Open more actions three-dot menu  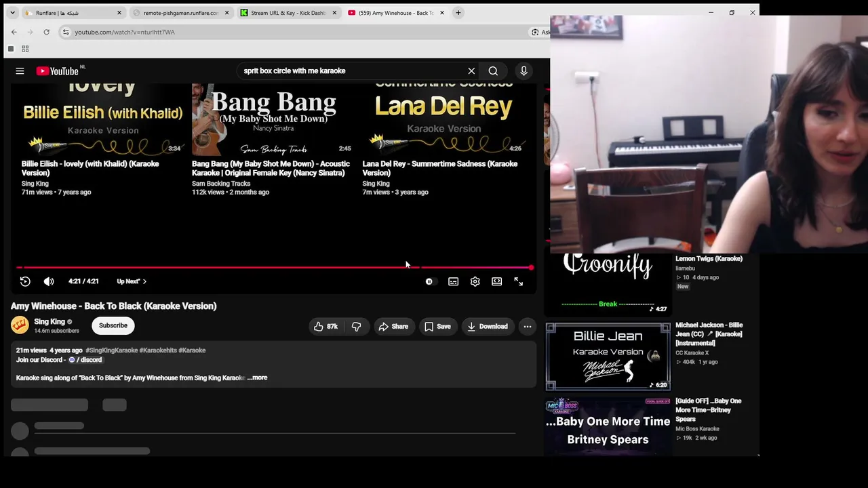(527, 327)
